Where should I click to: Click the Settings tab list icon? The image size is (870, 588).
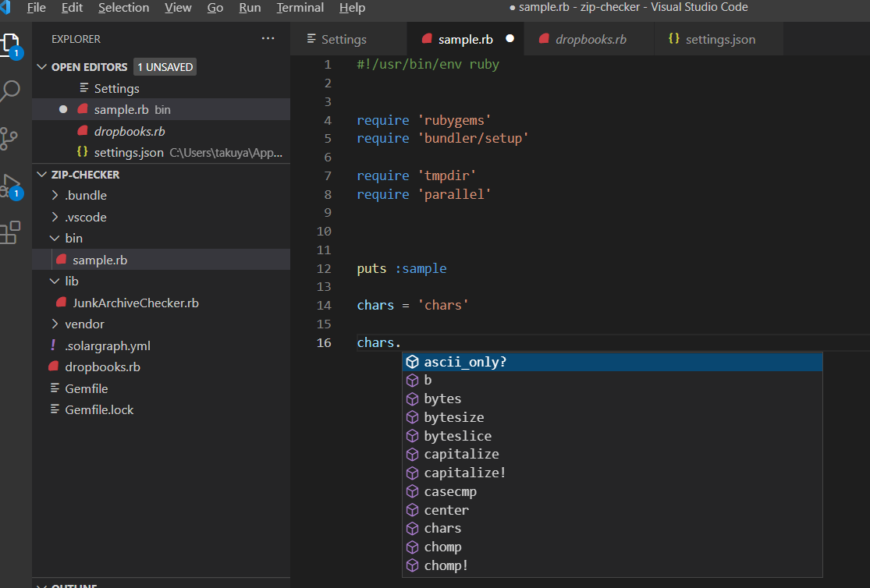[x=311, y=39]
